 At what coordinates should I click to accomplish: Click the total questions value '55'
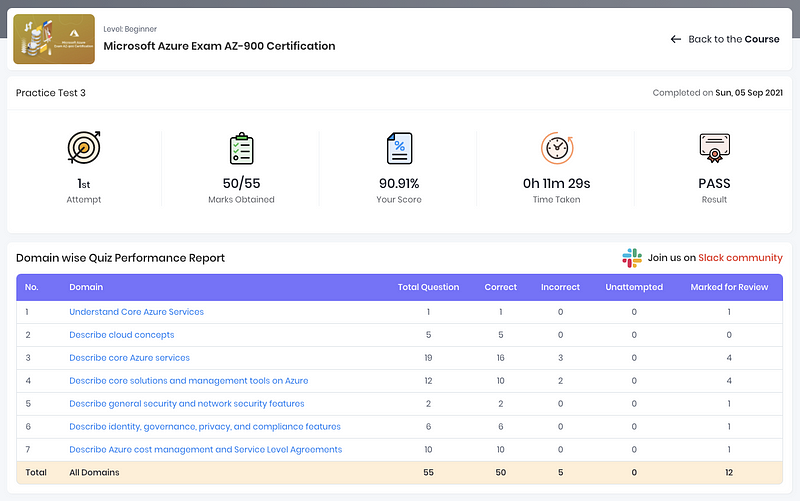(x=428, y=472)
